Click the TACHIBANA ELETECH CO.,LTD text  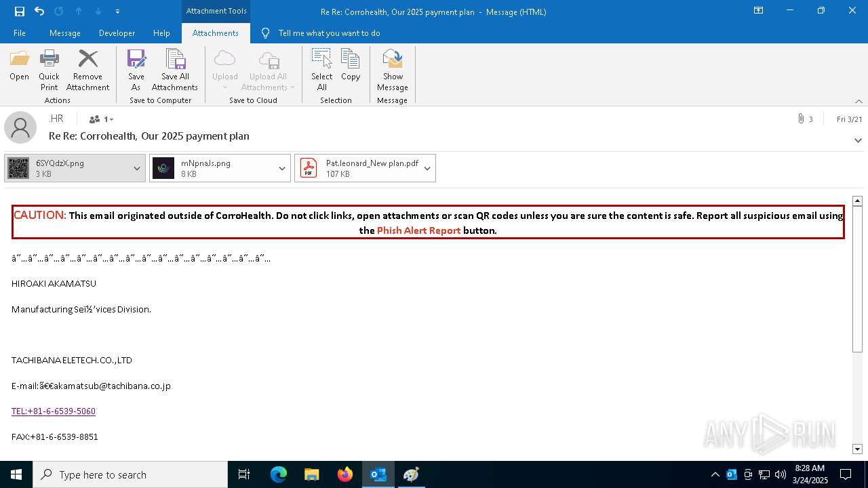tap(72, 361)
